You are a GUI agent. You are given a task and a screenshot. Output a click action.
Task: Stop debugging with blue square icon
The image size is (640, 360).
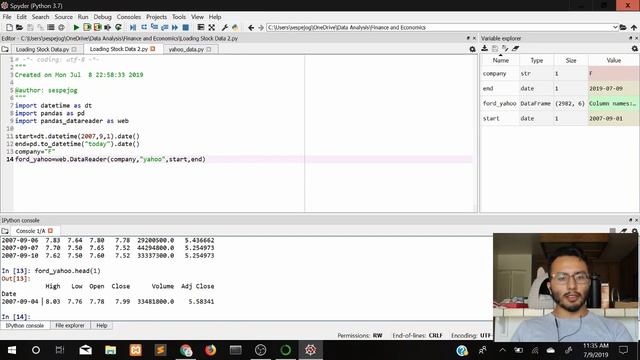186,27
